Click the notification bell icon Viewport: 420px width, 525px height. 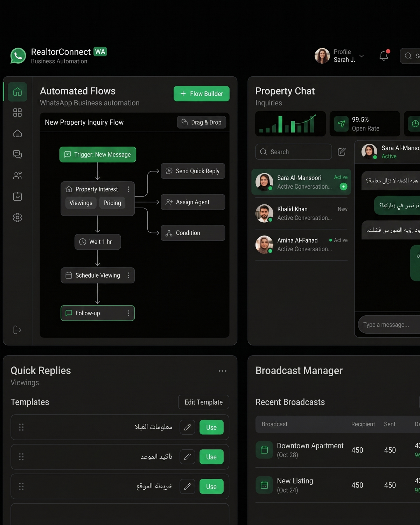[384, 56]
